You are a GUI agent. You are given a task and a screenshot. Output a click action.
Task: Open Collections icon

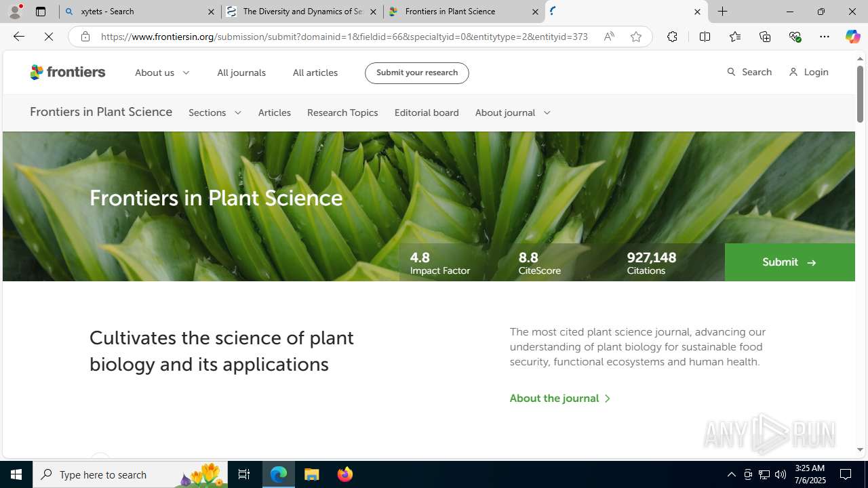(765, 37)
